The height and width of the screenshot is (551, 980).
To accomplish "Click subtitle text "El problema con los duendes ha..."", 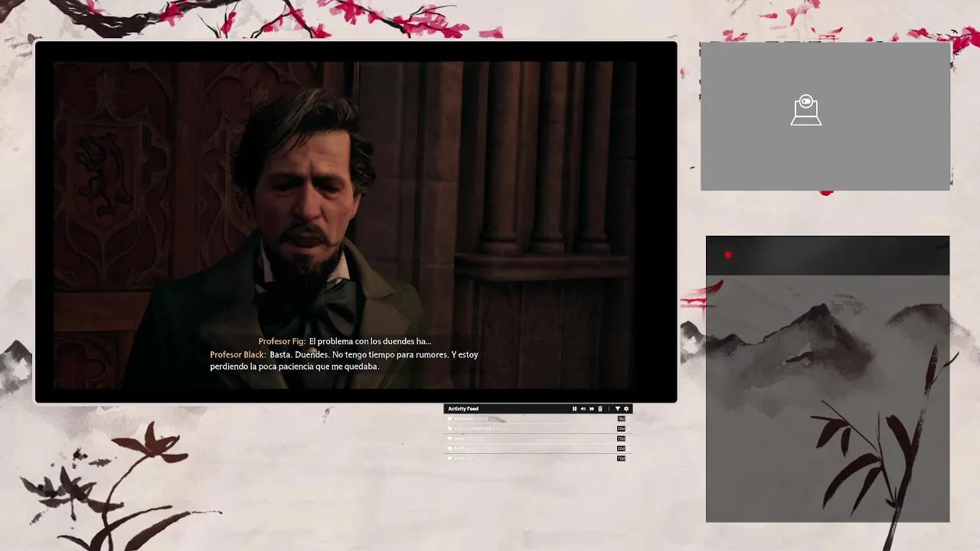I will click(x=370, y=341).
